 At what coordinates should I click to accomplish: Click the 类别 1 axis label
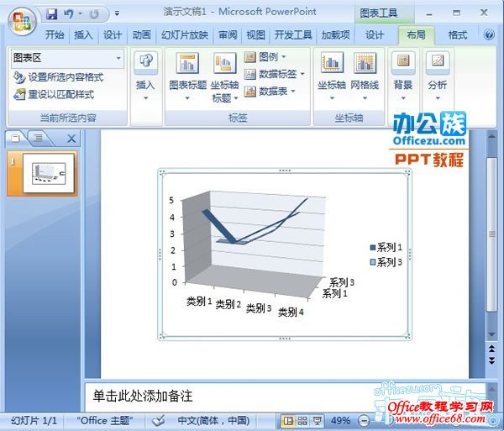click(x=199, y=302)
